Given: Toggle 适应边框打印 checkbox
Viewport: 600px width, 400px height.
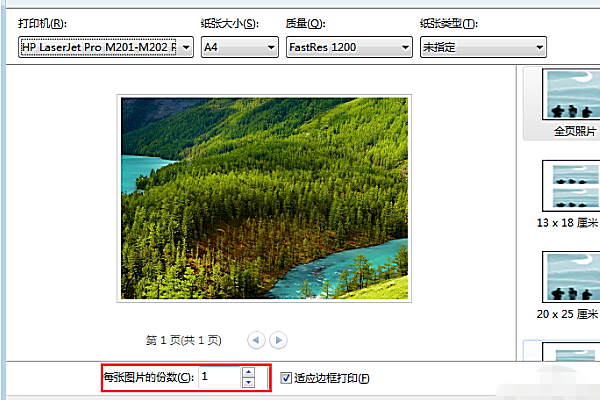Looking at the screenshot, I should click(286, 378).
